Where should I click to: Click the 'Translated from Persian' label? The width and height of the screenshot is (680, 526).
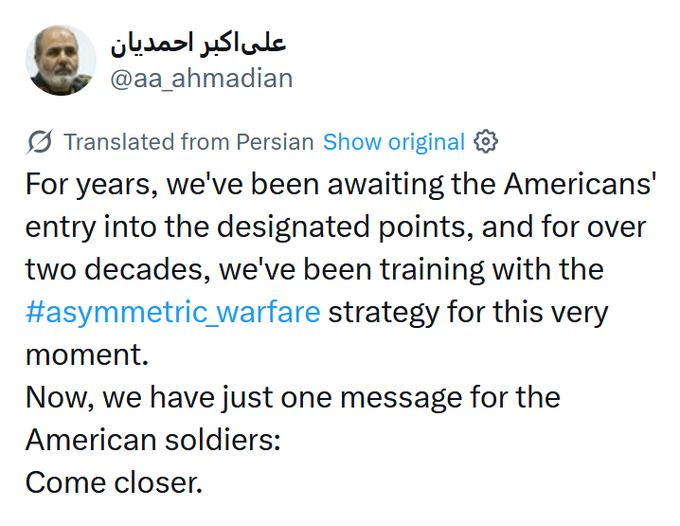tap(188, 142)
